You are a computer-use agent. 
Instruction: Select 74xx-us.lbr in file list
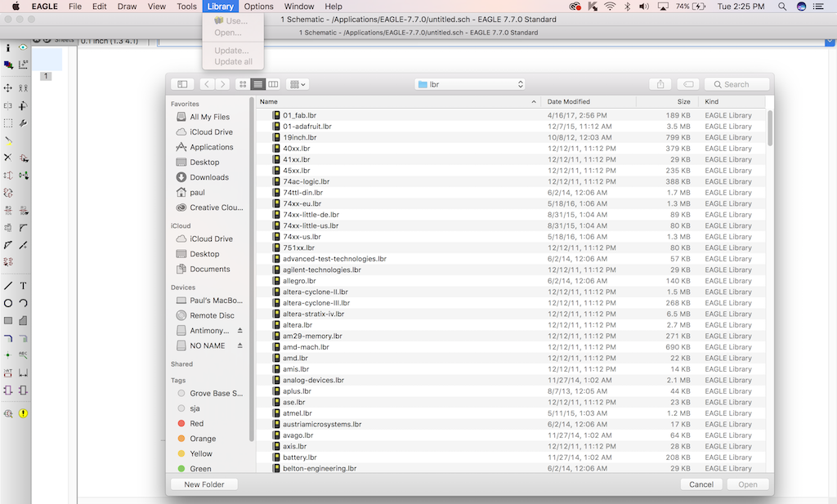[511, 237]
